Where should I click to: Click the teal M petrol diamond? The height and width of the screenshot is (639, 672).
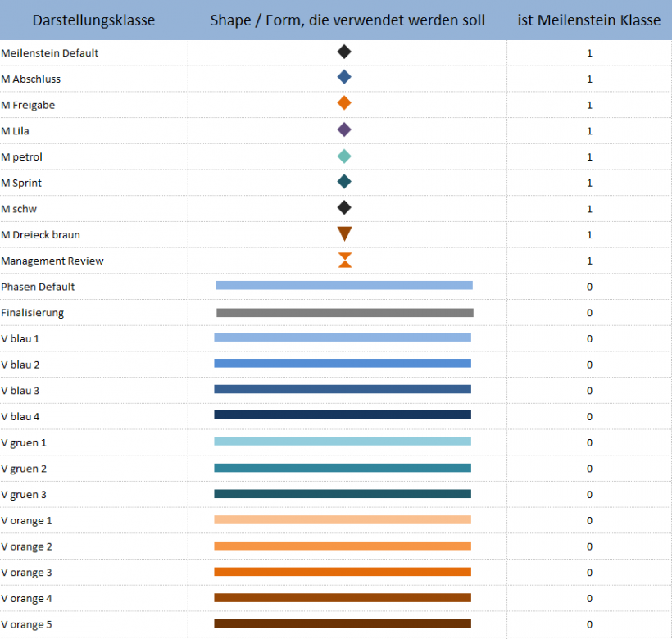[344, 156]
